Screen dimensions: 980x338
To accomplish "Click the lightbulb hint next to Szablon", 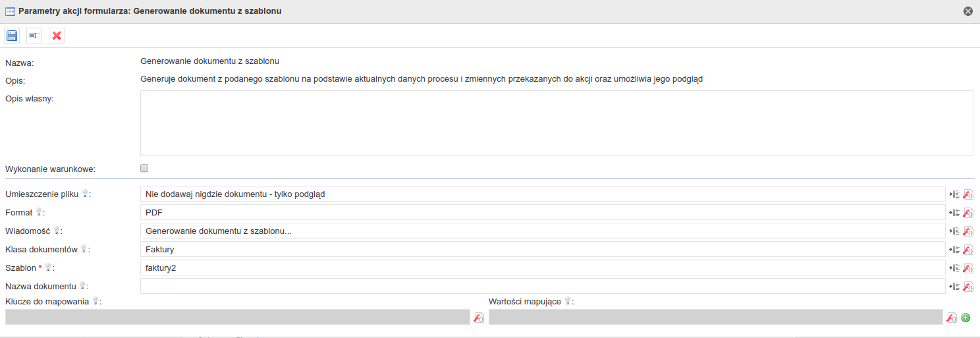I will 48,268.
